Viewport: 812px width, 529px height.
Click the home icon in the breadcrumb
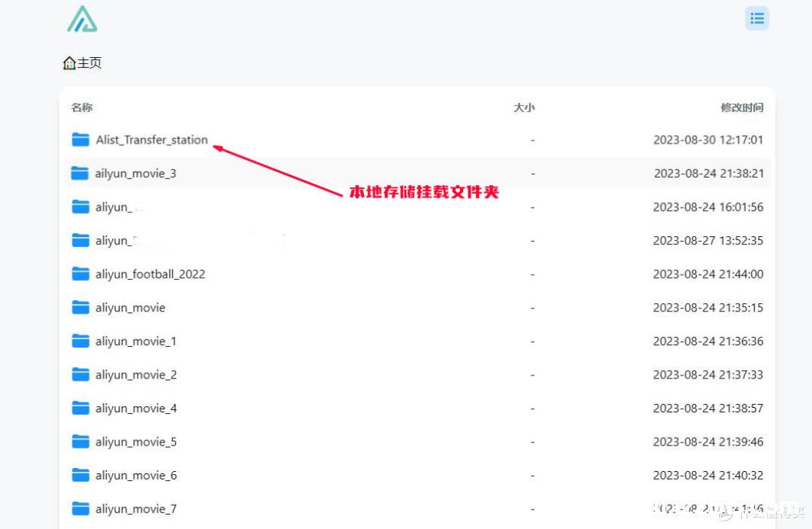click(x=68, y=63)
